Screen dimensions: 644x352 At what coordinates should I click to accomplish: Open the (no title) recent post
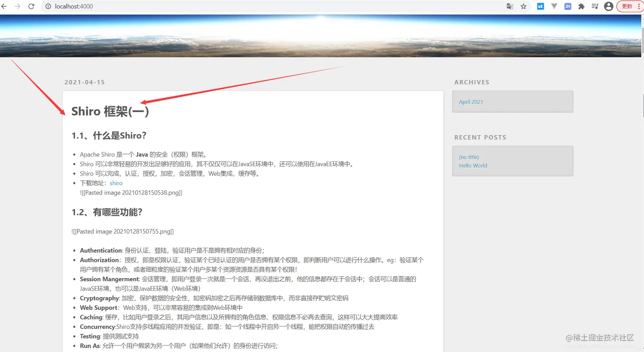(469, 157)
